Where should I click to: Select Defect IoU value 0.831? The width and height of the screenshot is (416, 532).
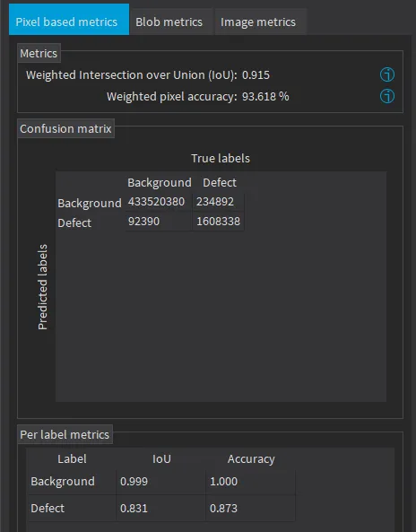[160, 509]
